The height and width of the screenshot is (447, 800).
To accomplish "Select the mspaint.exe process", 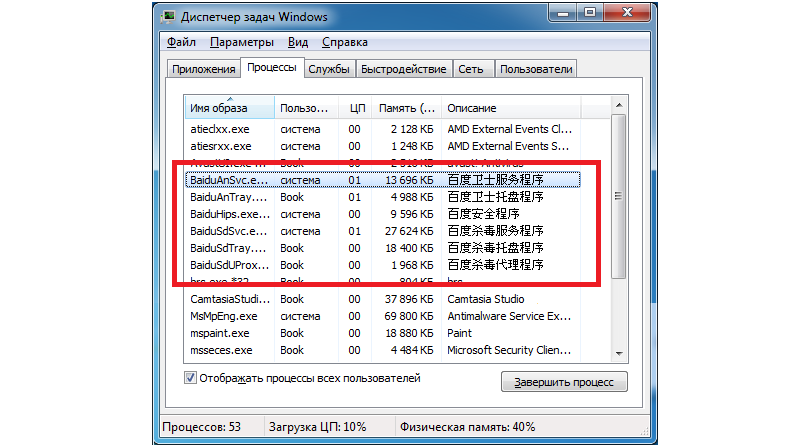I will (383, 333).
